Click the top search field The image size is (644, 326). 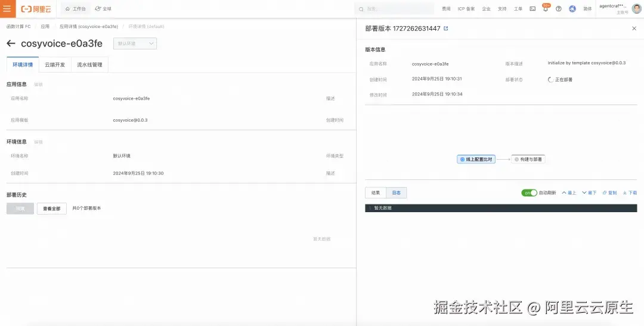click(x=394, y=8)
